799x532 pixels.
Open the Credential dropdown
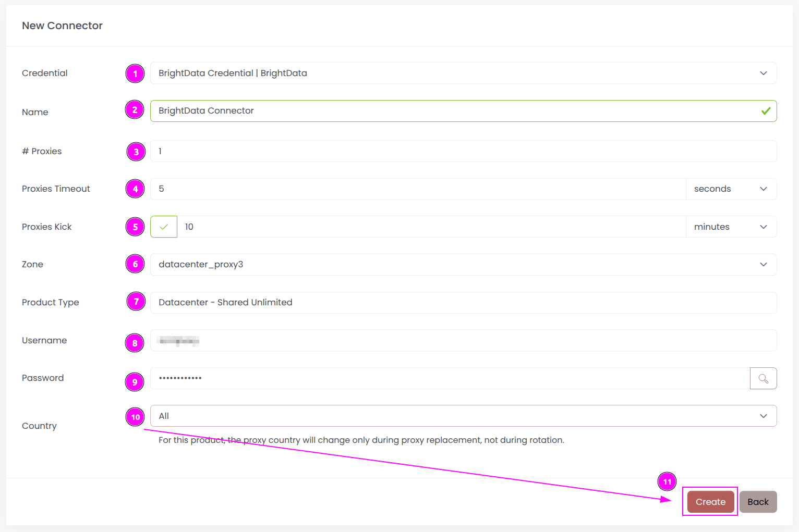tap(463, 73)
